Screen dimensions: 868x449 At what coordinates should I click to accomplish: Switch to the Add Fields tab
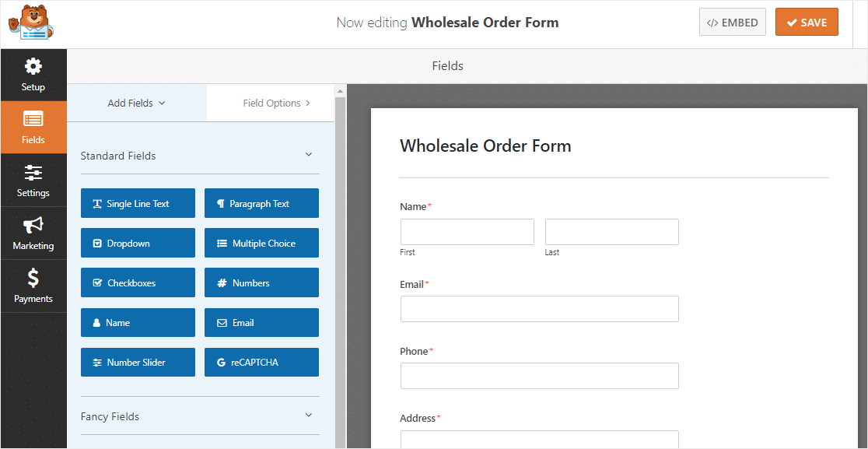tap(137, 103)
